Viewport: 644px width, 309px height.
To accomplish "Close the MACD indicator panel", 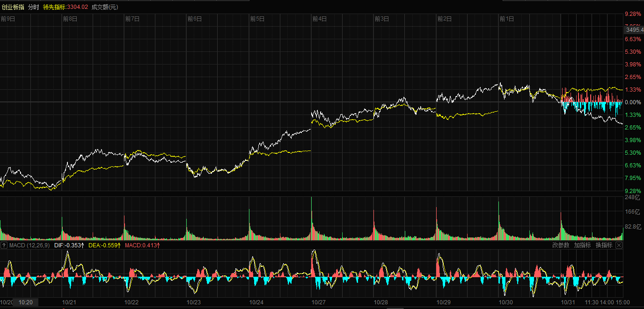I will point(619,245).
